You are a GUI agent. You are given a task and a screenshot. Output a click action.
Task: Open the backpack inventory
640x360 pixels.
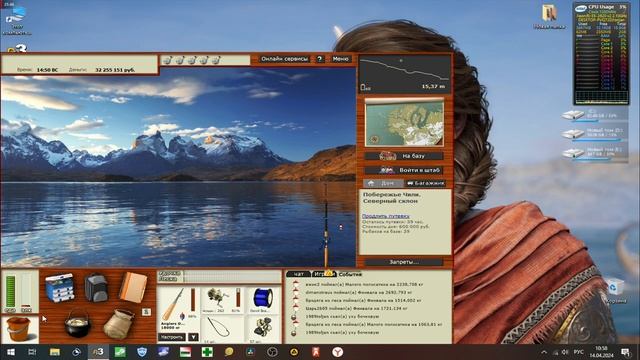click(96, 287)
